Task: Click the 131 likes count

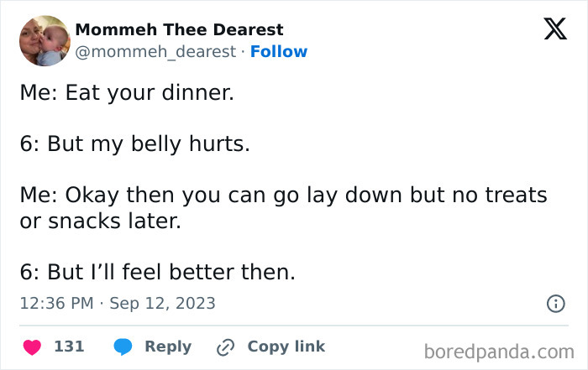Action: point(69,347)
